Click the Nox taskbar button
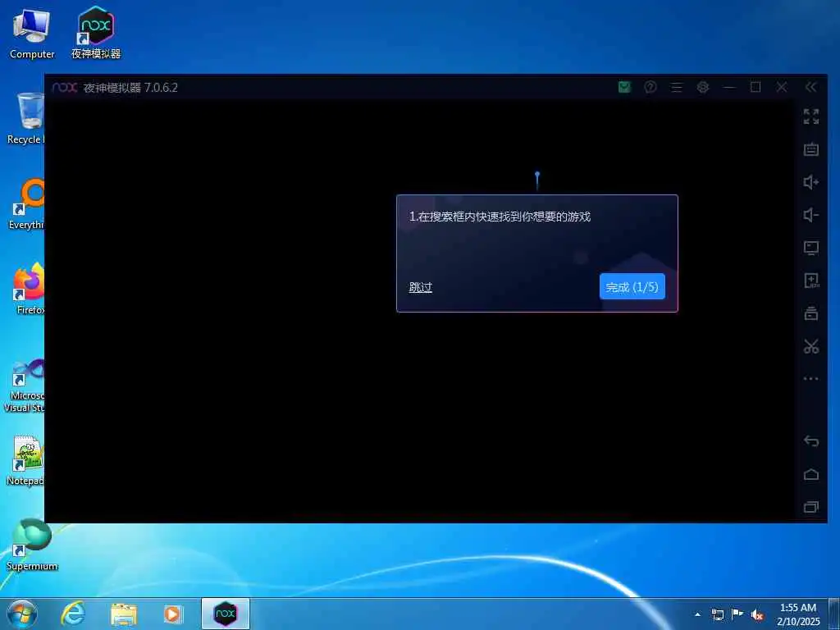Screen dimensions: 840x630 point(225,614)
